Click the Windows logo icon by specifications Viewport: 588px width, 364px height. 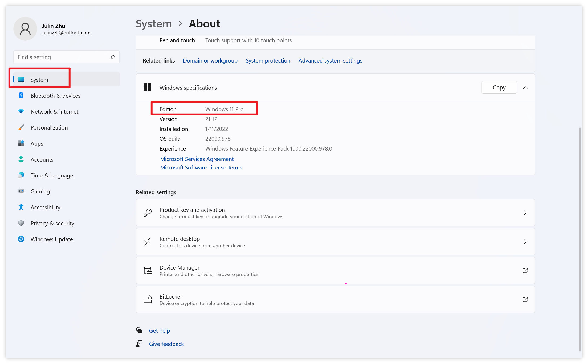(x=147, y=87)
